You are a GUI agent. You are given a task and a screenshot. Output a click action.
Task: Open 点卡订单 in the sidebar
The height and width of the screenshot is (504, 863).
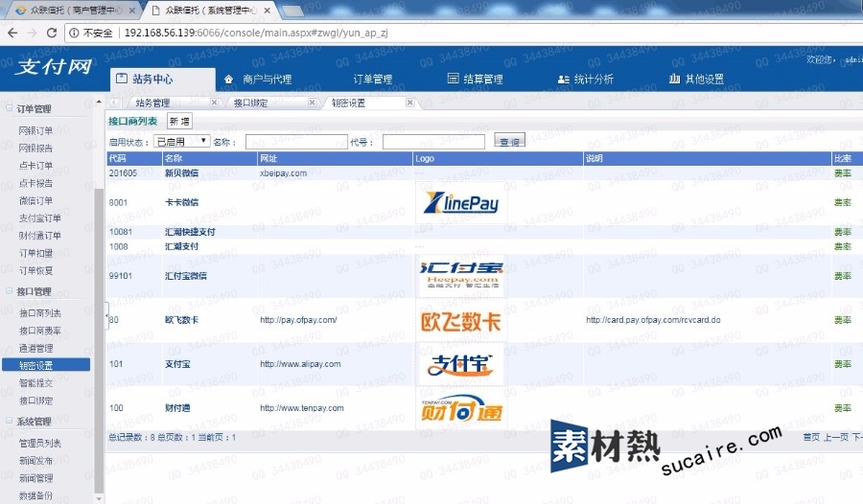pos(35,166)
